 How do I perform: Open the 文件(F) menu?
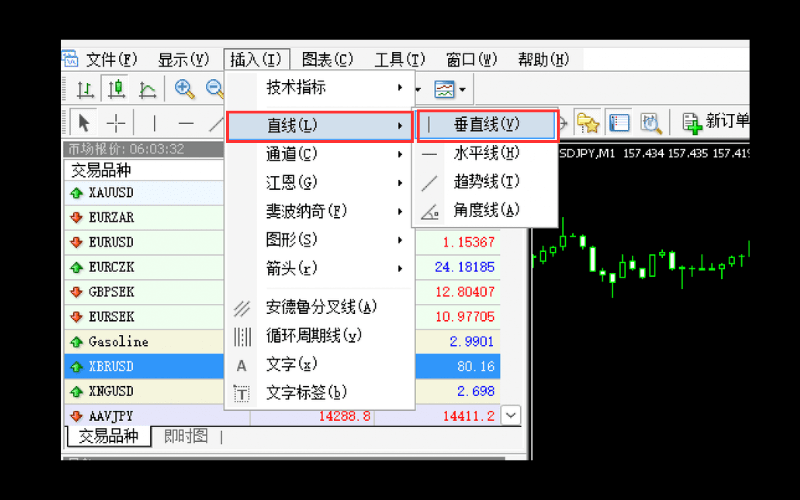point(112,60)
